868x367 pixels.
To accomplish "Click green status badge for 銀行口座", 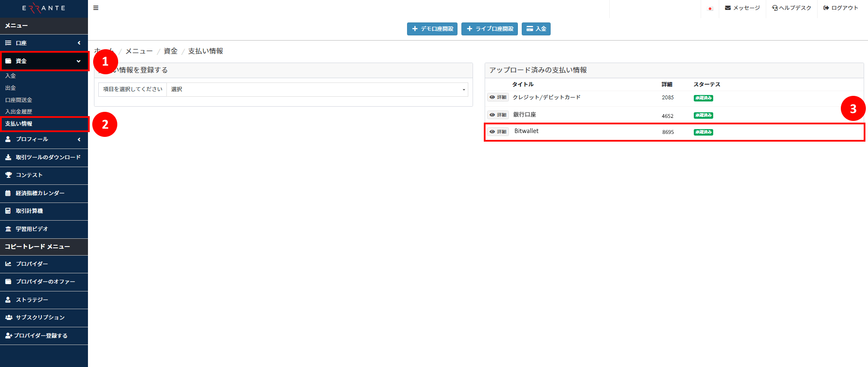I will click(x=703, y=115).
